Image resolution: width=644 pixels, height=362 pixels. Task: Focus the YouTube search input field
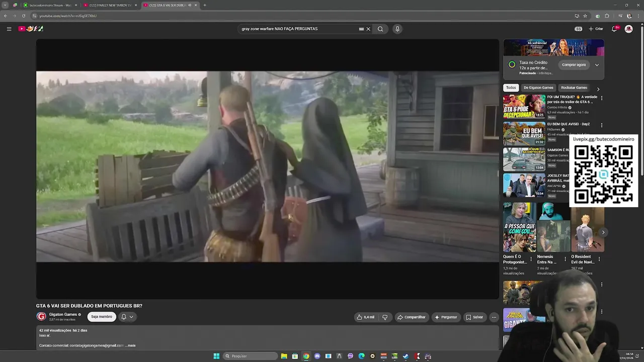(298, 29)
